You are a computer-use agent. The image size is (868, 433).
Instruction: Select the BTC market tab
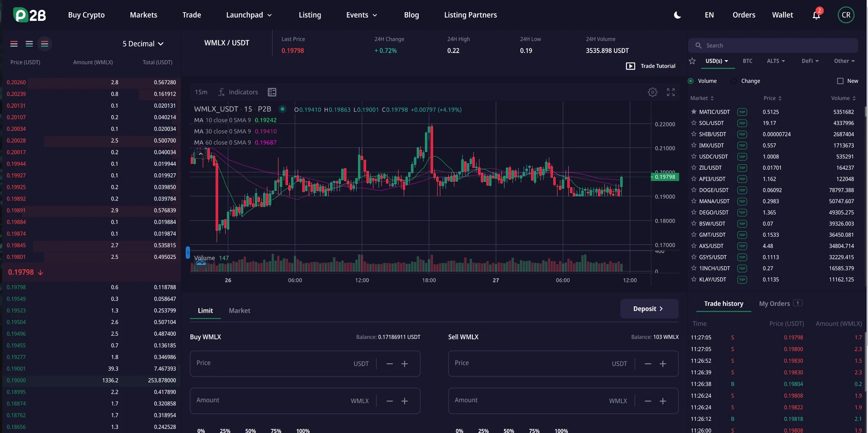pos(748,61)
